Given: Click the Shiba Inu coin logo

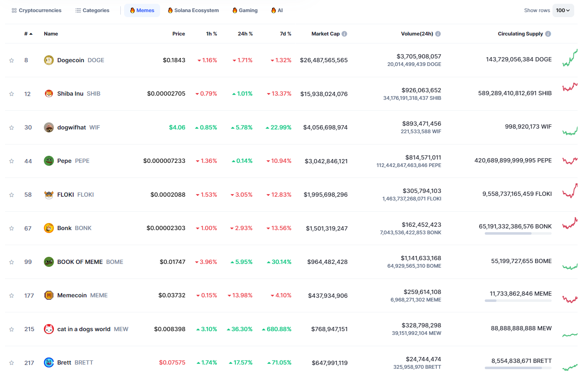Looking at the screenshot, I should pos(49,94).
